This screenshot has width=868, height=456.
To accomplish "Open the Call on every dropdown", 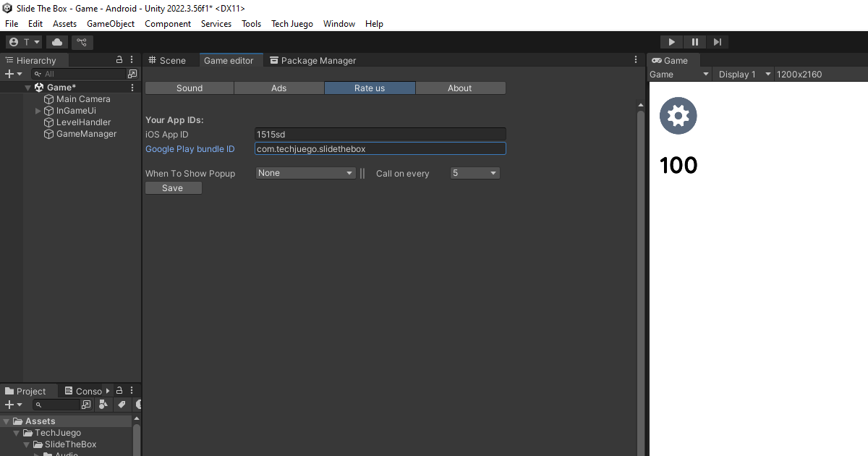I will tap(475, 173).
